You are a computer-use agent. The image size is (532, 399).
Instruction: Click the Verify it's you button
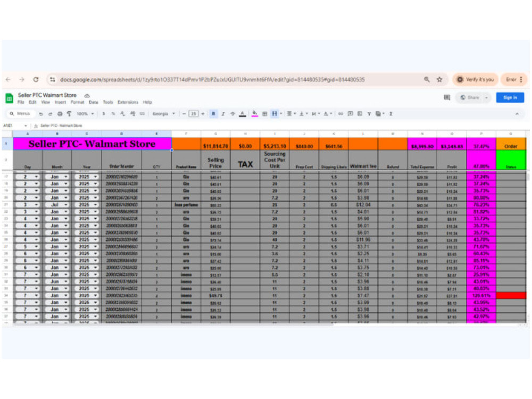point(475,79)
